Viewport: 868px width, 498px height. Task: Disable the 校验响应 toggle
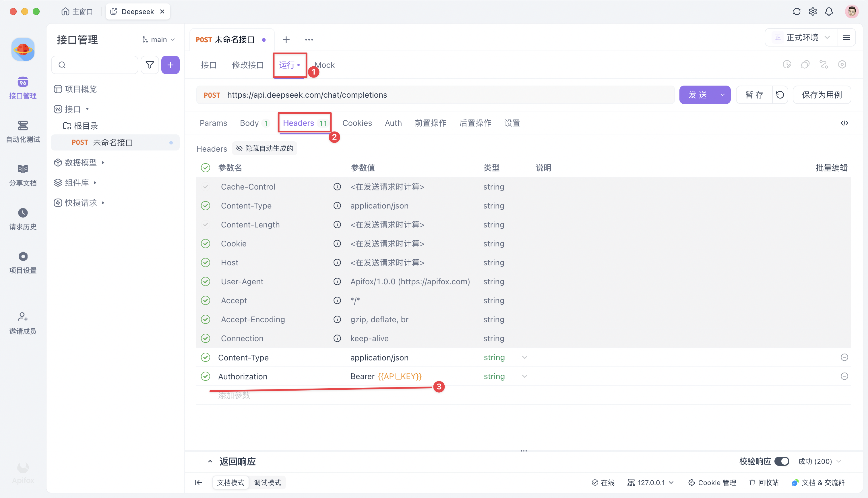782,461
